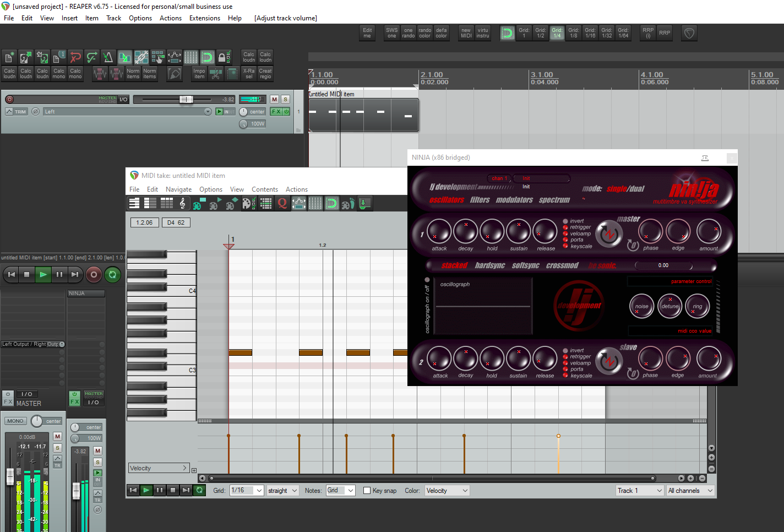The image size is (784, 532).
Task: Save project using the save toolbar icon
Action: pos(42,57)
